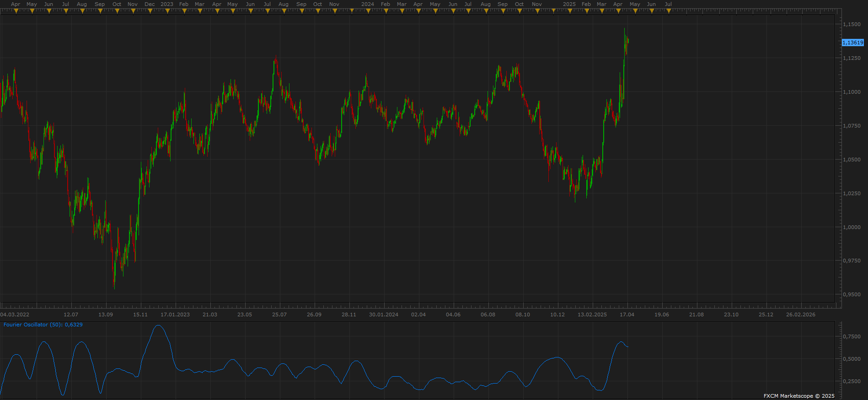Click the 17.01.2023 date on the time axis

175,315
